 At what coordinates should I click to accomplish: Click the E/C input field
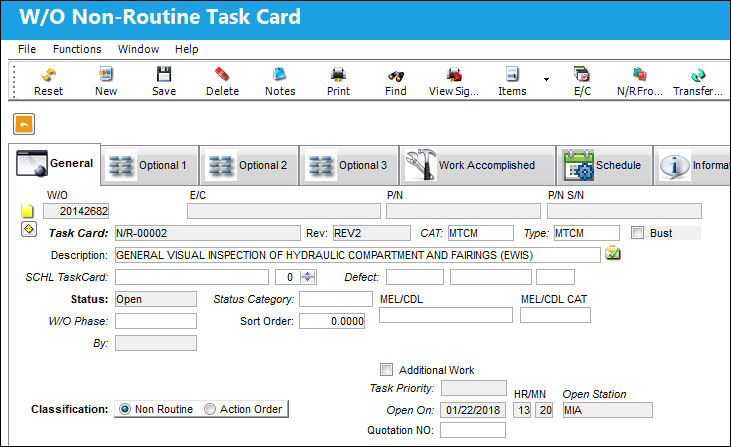click(284, 211)
